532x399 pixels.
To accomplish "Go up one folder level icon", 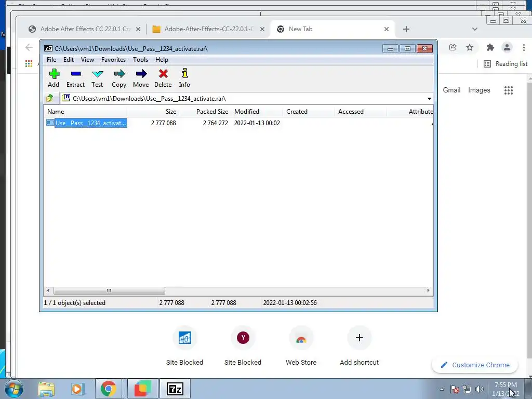I will [x=50, y=98].
